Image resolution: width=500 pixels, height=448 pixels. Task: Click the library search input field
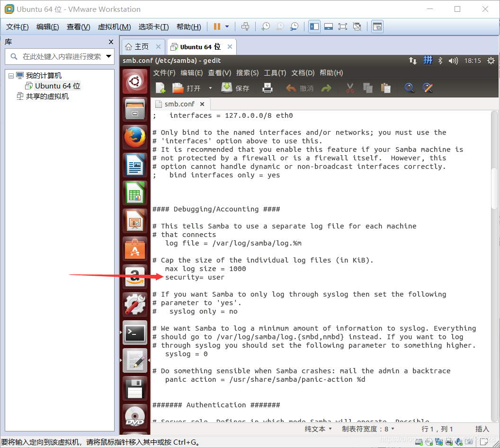point(61,56)
